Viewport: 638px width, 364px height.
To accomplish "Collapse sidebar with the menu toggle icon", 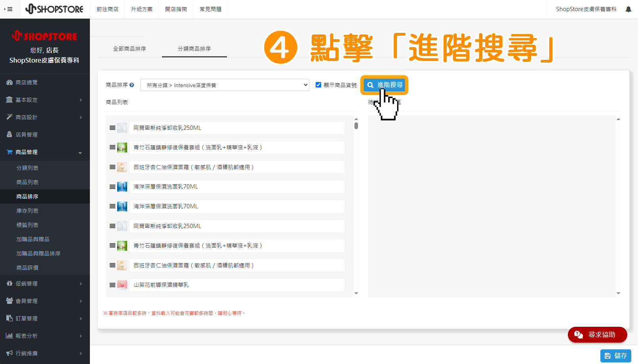I will [8, 9].
